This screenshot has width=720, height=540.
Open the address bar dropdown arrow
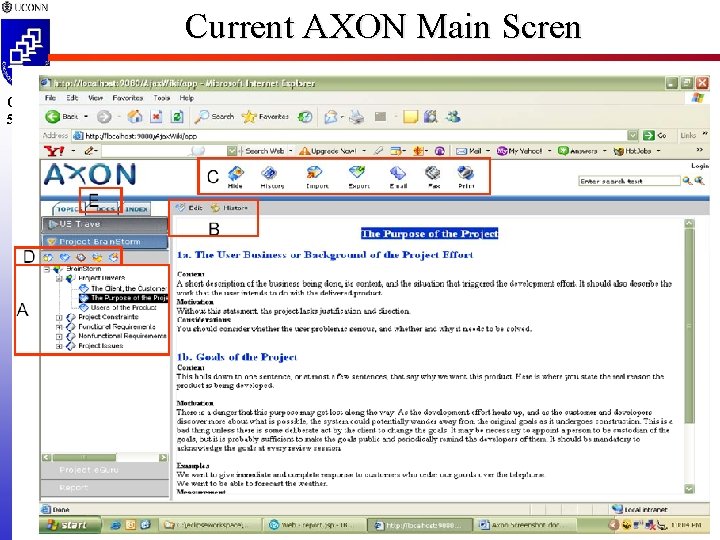(633, 135)
